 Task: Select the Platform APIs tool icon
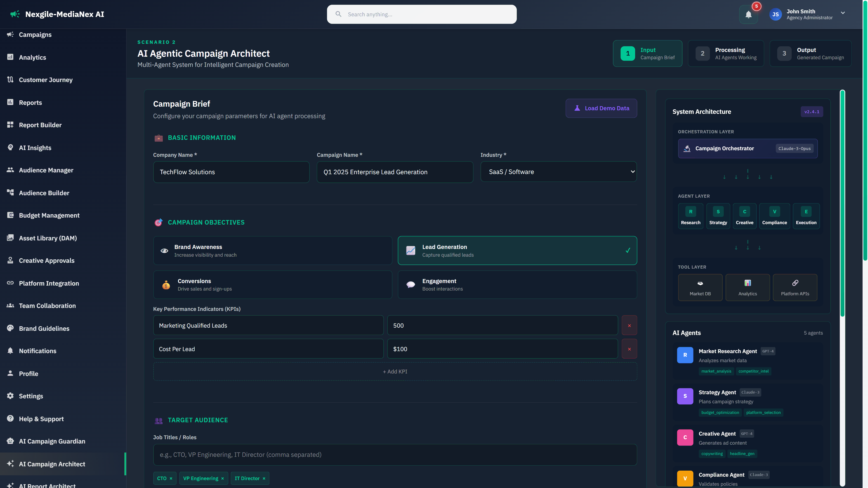pos(795,287)
